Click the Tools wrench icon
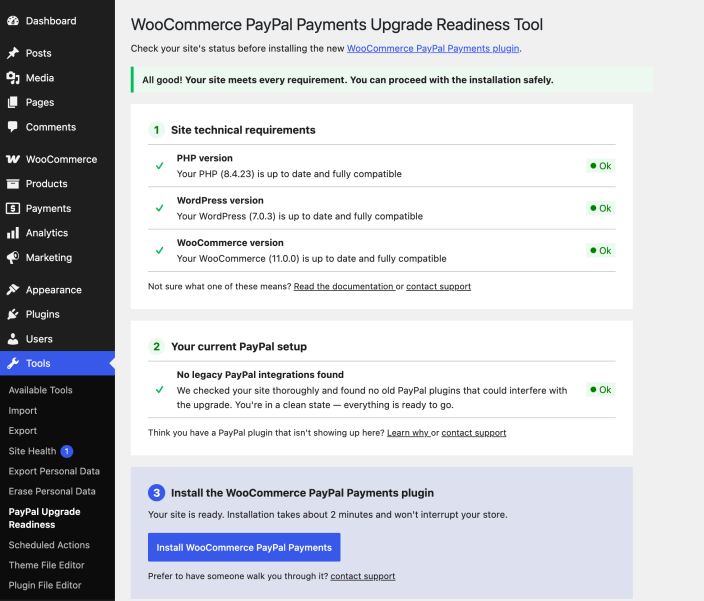 (x=13, y=363)
